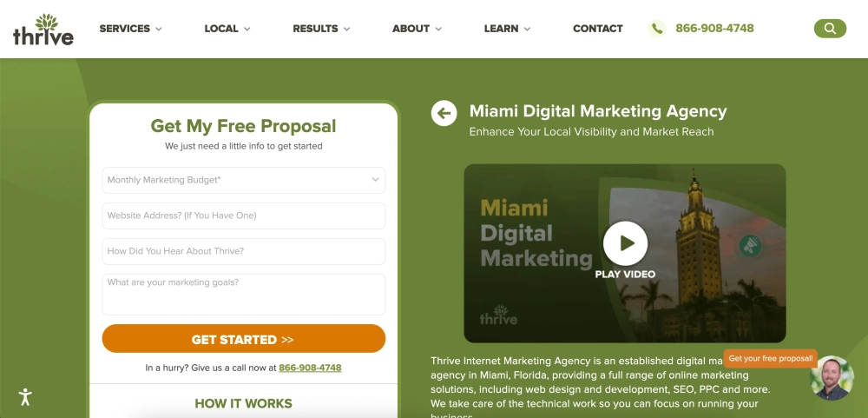Open the About menu
Image resolution: width=868 pixels, height=418 pixels.
[x=417, y=29]
